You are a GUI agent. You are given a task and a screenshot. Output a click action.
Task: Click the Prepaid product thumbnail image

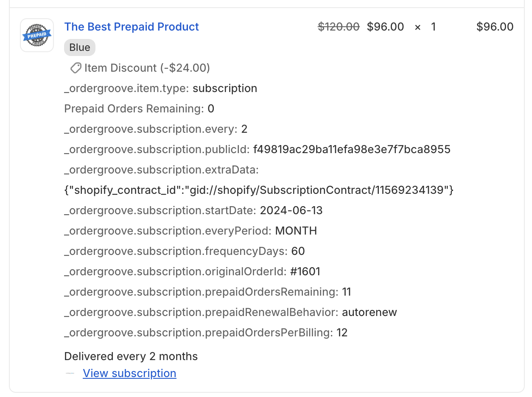pyautogui.click(x=37, y=35)
